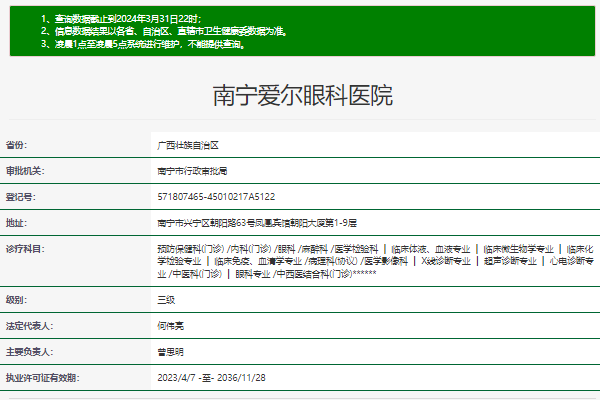The width and height of the screenshot is (600, 400).
Task: Click the 审批机关 label
Action: tap(25, 171)
